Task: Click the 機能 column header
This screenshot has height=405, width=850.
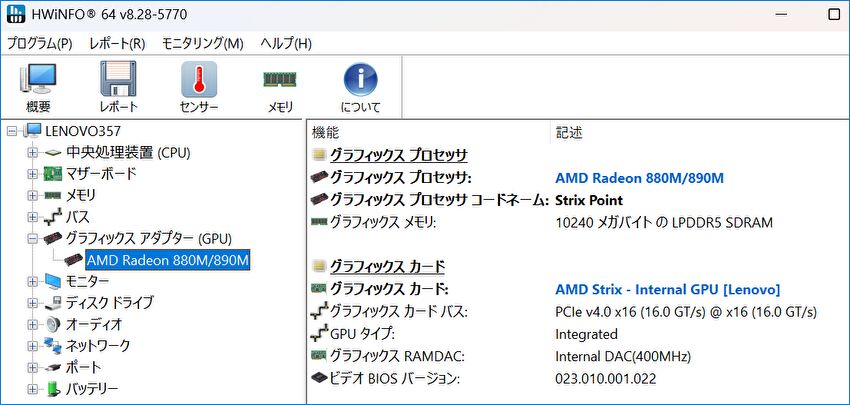Action: 325,132
